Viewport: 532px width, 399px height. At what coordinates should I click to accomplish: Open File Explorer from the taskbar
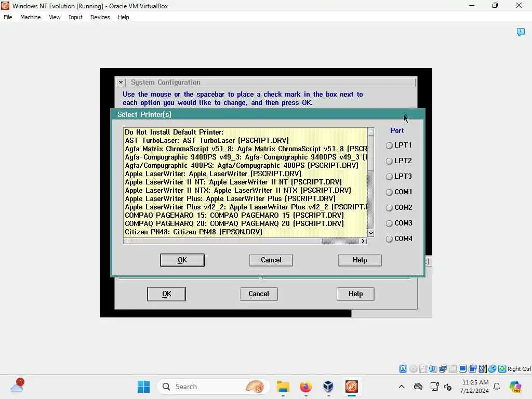(x=283, y=387)
